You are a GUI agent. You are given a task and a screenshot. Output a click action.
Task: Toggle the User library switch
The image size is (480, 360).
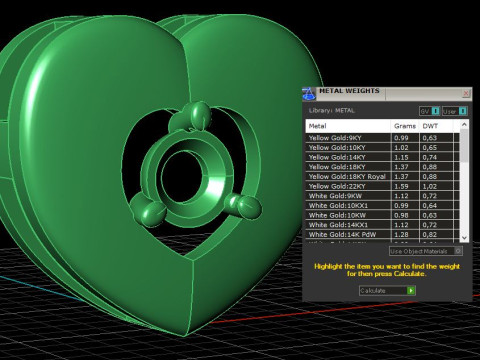455,111
